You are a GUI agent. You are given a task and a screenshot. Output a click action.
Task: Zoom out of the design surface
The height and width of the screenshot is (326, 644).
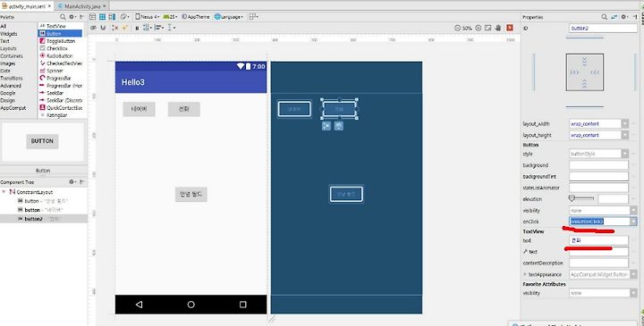(458, 28)
